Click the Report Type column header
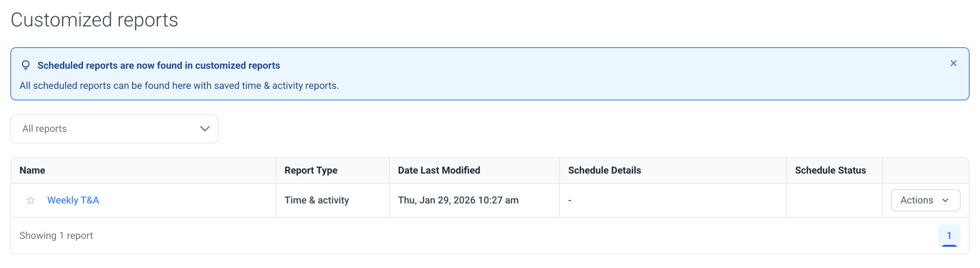980x268 pixels. point(311,171)
